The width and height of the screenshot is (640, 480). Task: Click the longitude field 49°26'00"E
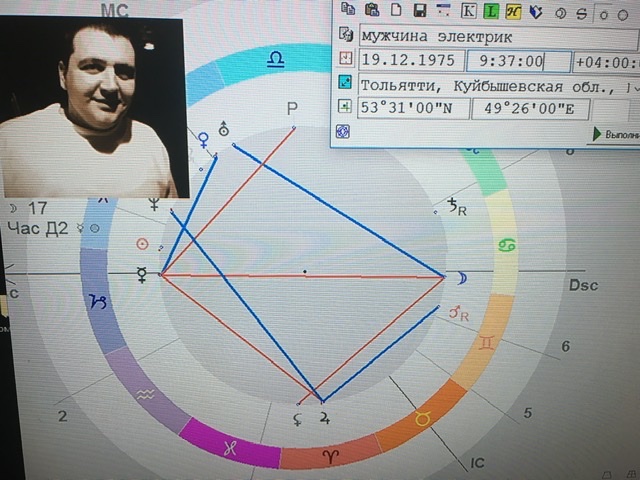click(x=530, y=109)
